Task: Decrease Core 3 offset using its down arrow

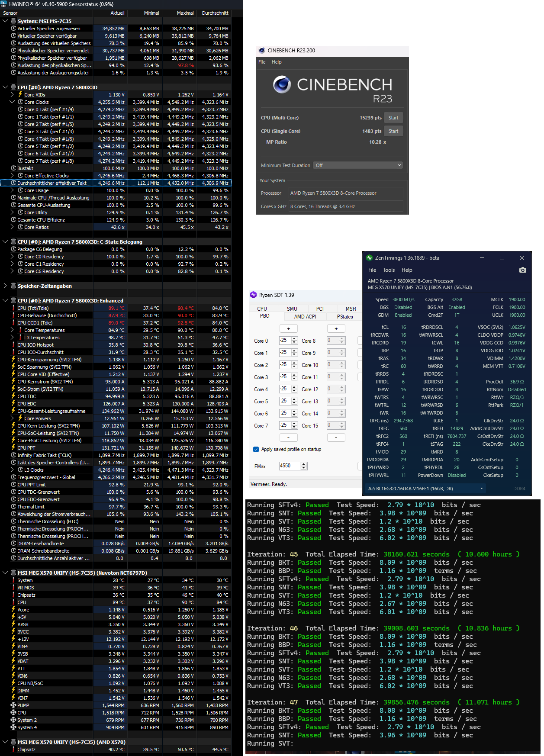Action: (294, 379)
